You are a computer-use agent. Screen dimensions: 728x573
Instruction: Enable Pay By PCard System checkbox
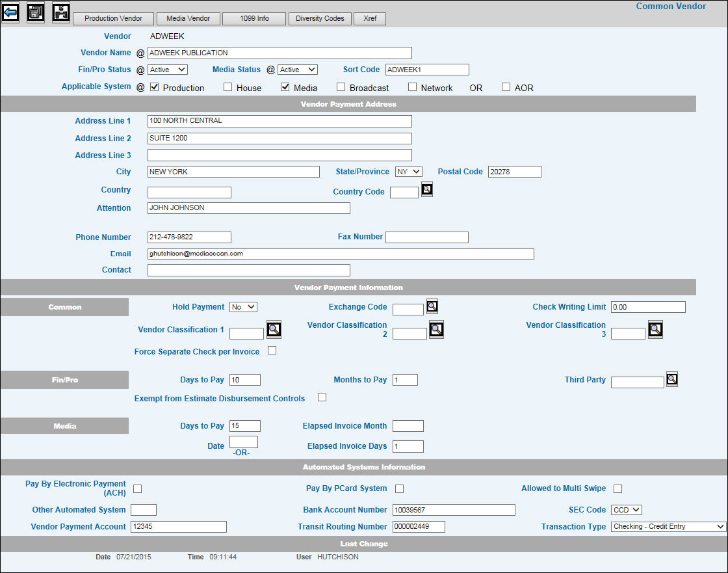(399, 488)
